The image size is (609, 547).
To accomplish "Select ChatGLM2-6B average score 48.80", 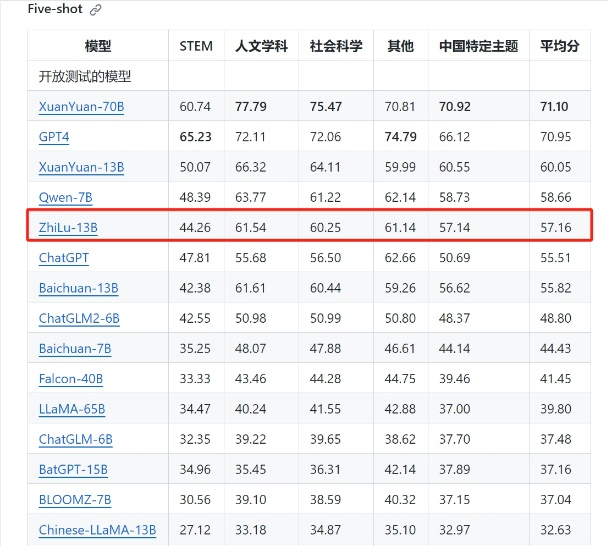I will pyautogui.click(x=556, y=318).
